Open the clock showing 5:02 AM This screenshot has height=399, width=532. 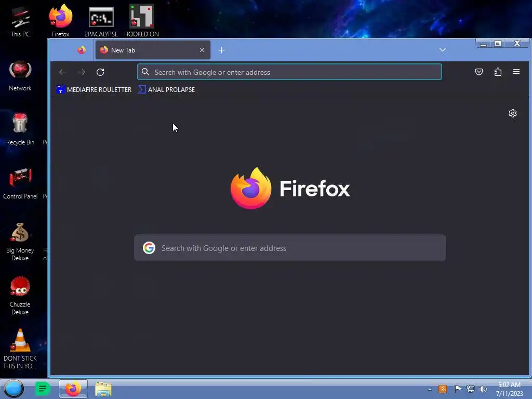point(509,389)
